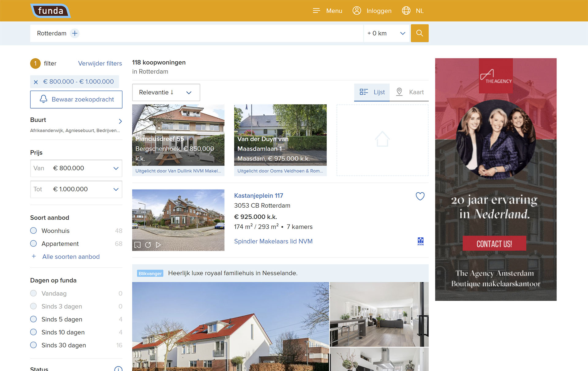Open the Van € 800.000 price dropdown

[x=76, y=168]
